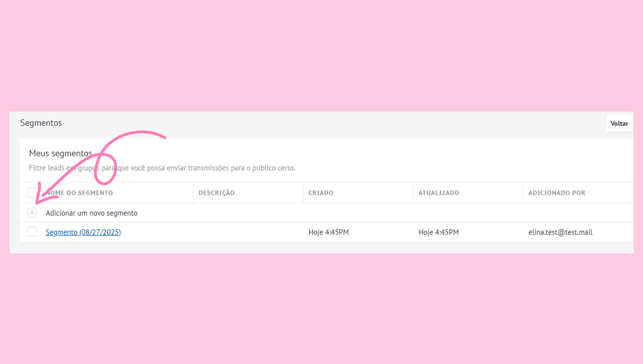This screenshot has height=364, width=643.
Task: Click the Atualizado cell showing Hoje 4:45PM
Action: coord(439,232)
